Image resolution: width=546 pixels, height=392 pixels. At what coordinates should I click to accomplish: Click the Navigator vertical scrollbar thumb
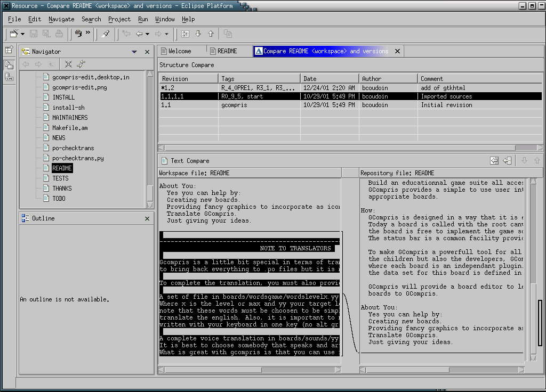click(150, 193)
